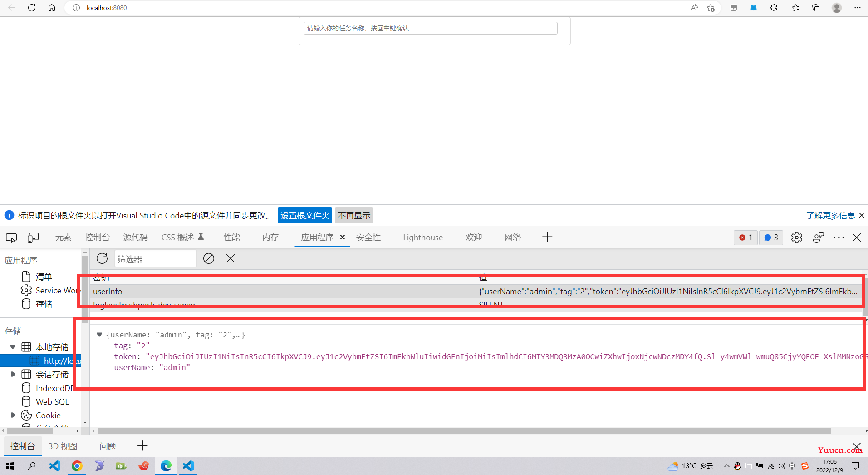Open the browser profile avatar
The height and width of the screenshot is (475, 868).
(837, 8)
